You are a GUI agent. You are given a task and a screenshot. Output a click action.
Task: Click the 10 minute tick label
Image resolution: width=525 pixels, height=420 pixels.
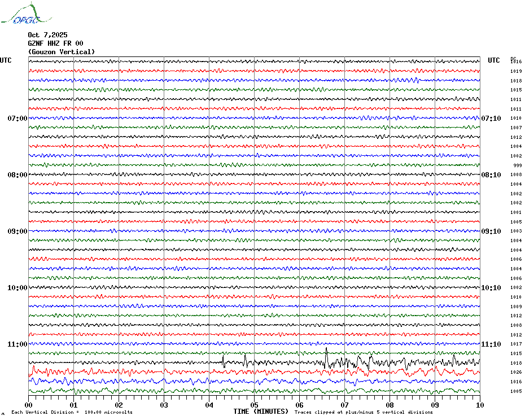pos(479,405)
